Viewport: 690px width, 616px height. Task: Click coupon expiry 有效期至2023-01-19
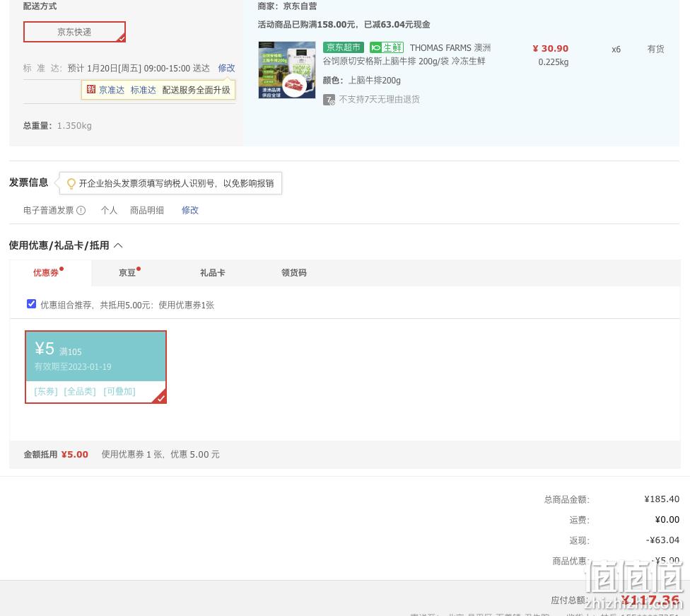[x=73, y=367]
